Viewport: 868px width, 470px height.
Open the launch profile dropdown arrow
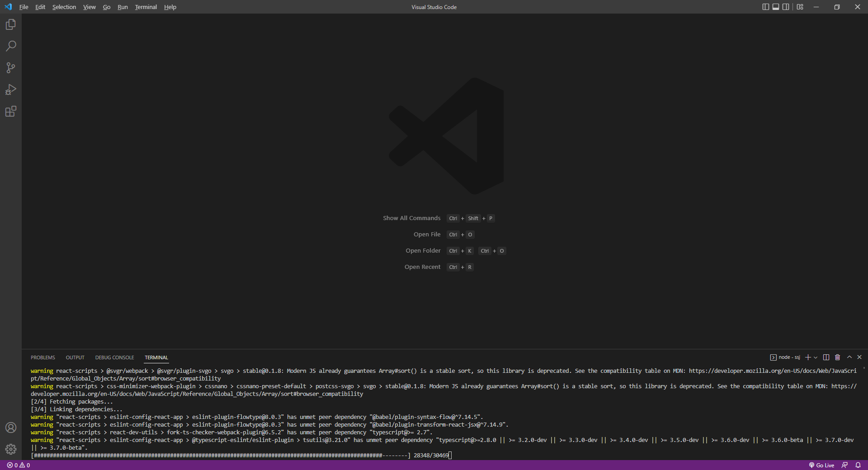[x=816, y=357]
